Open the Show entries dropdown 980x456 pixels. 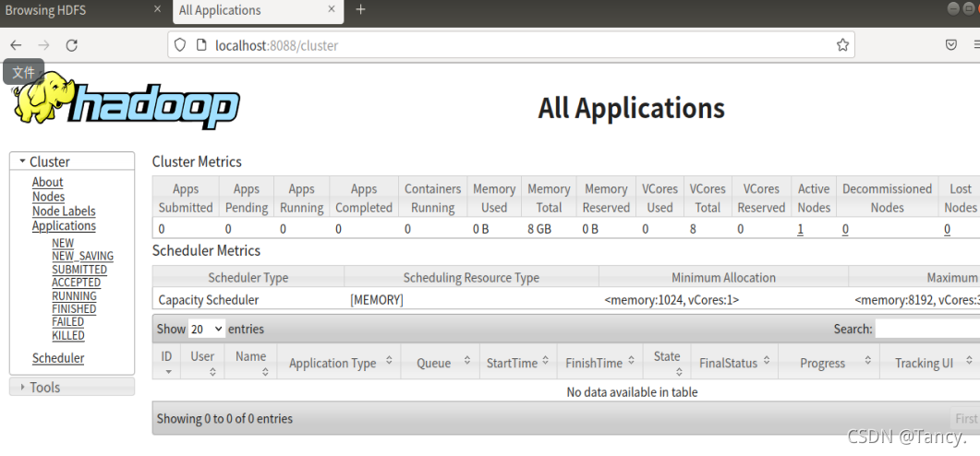point(206,329)
